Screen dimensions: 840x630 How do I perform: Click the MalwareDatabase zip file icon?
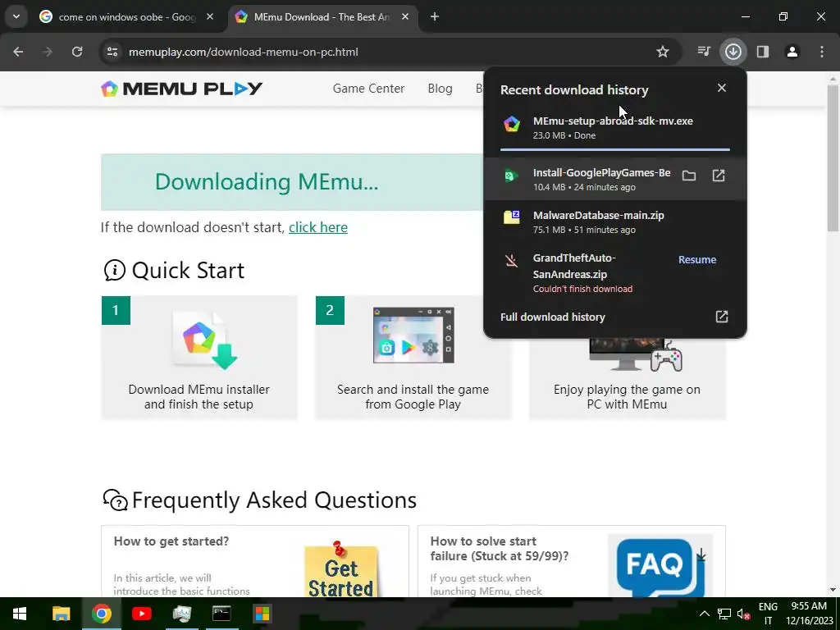click(512, 217)
